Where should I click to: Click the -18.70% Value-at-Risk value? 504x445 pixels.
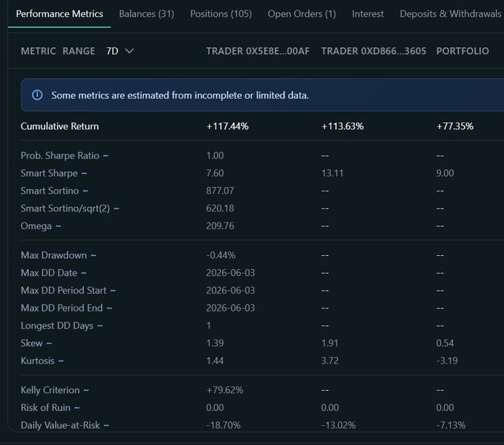[x=223, y=426]
